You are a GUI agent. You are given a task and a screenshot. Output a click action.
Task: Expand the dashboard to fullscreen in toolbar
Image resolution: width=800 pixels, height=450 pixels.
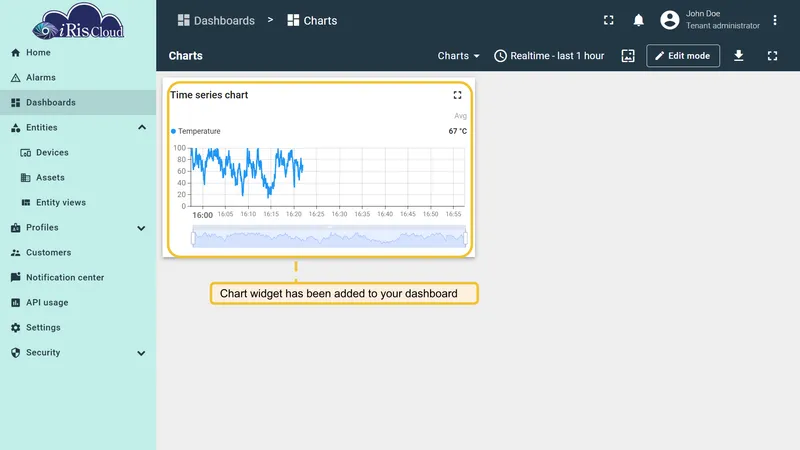click(x=772, y=56)
